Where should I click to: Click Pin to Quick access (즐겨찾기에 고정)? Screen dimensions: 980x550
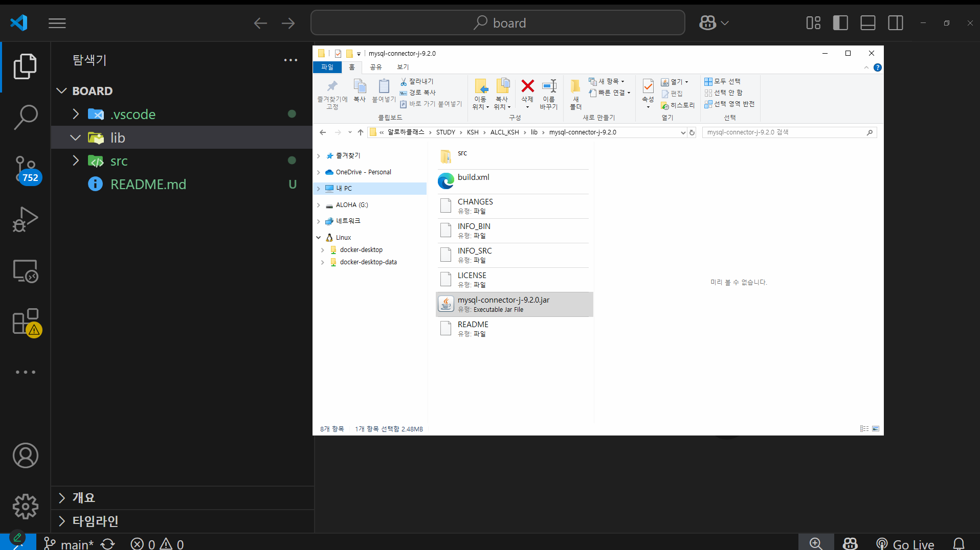[x=332, y=94]
